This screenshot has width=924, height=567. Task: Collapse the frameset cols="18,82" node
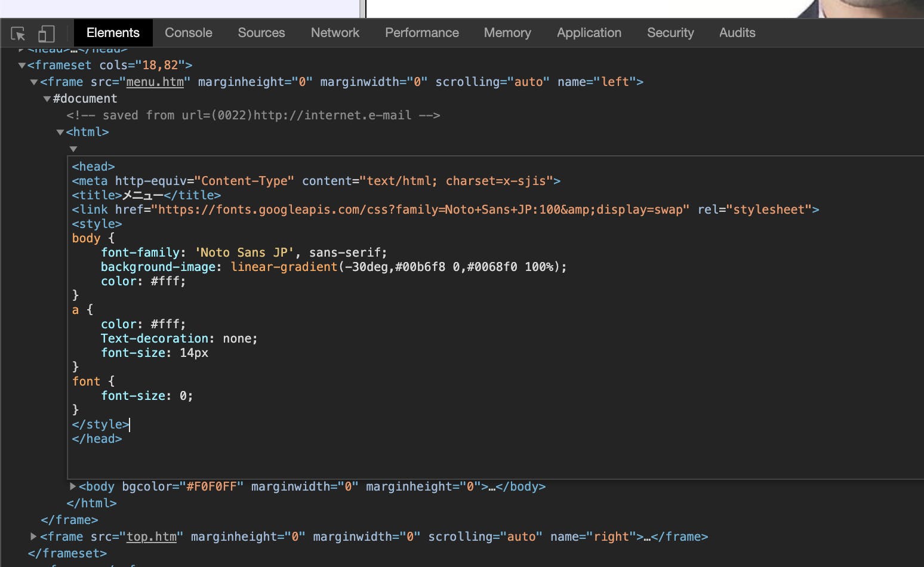point(22,66)
